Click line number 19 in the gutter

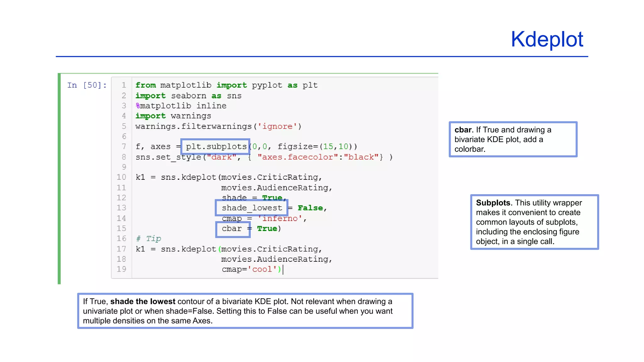point(121,269)
